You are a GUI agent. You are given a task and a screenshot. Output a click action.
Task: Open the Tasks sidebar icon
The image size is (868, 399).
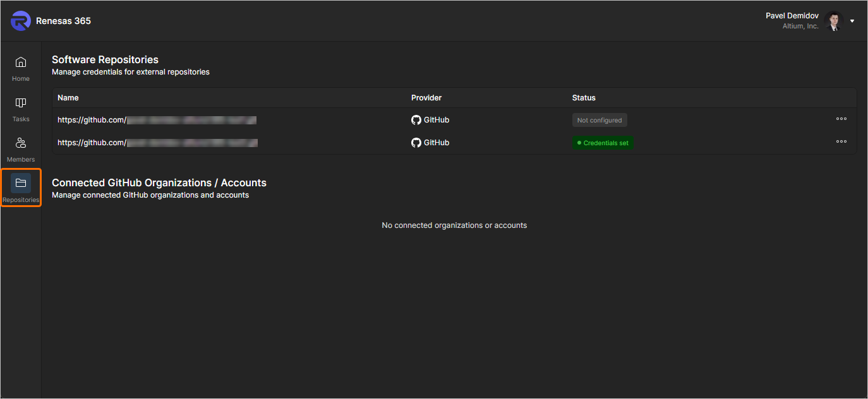(x=21, y=103)
